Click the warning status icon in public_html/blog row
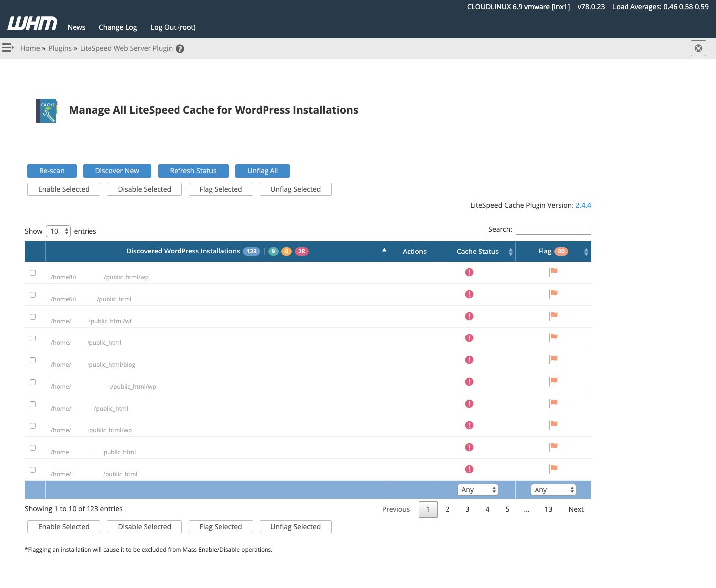 pyautogui.click(x=469, y=360)
